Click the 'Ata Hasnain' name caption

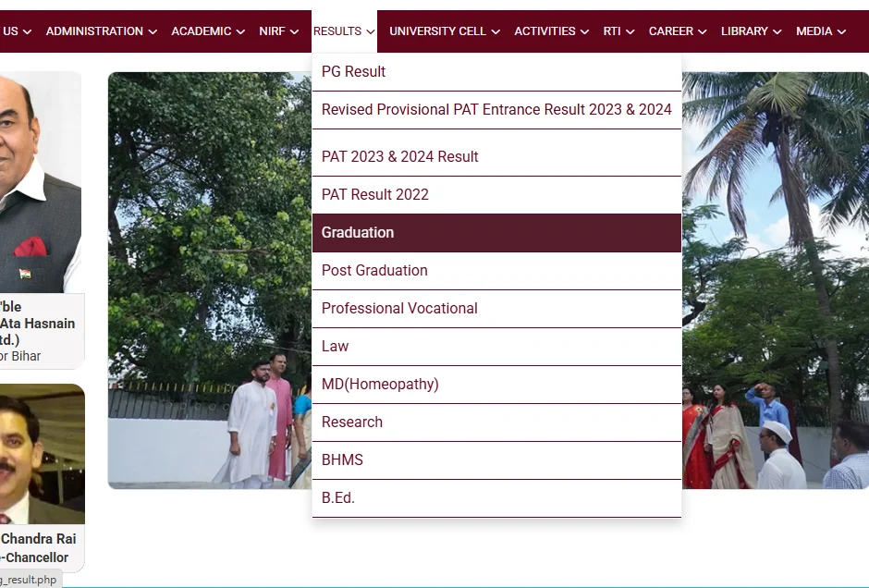[37, 324]
